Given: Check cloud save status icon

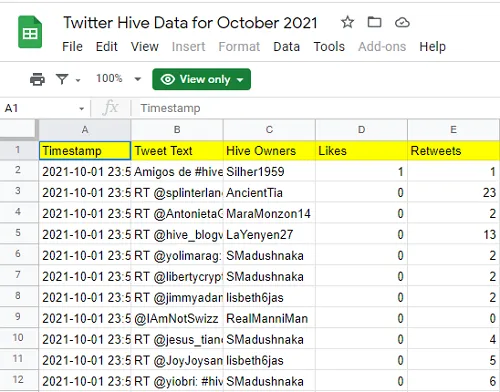Looking at the screenshot, I should 402,23.
